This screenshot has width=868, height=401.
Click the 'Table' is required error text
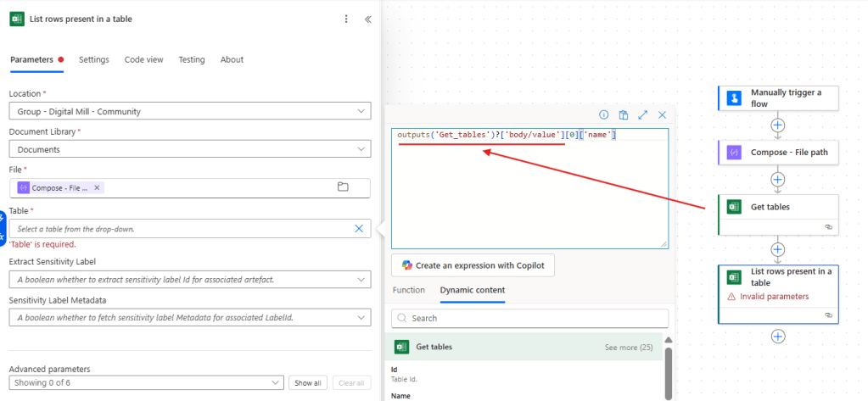(x=42, y=244)
